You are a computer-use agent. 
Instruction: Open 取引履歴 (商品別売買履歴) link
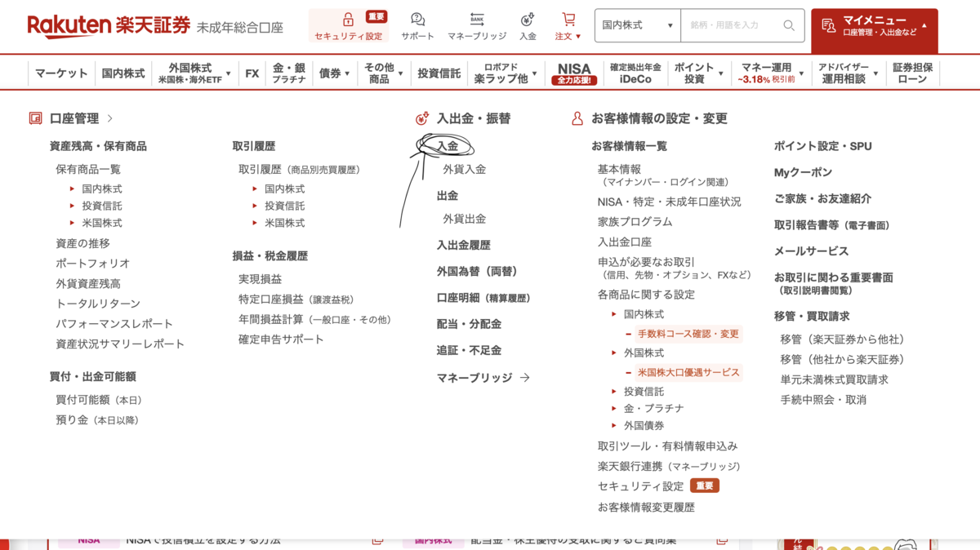pos(299,169)
